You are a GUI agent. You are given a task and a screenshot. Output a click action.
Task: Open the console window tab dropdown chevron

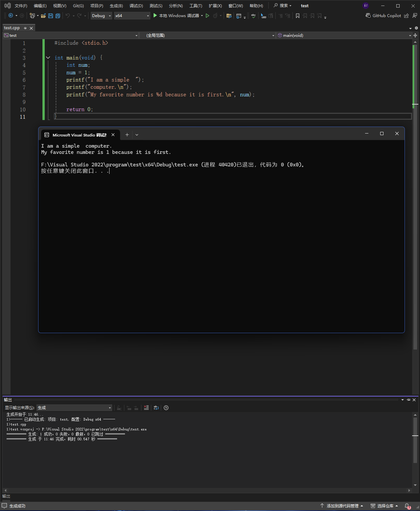pyautogui.click(x=137, y=134)
